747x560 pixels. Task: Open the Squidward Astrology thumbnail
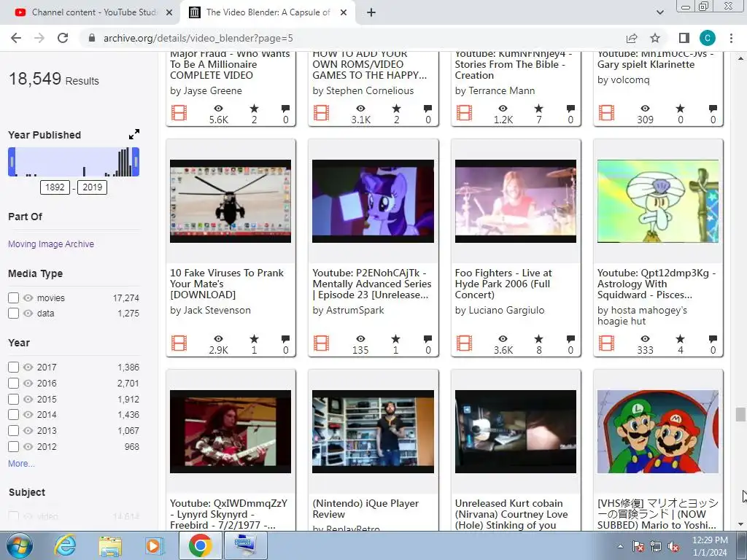coord(658,201)
